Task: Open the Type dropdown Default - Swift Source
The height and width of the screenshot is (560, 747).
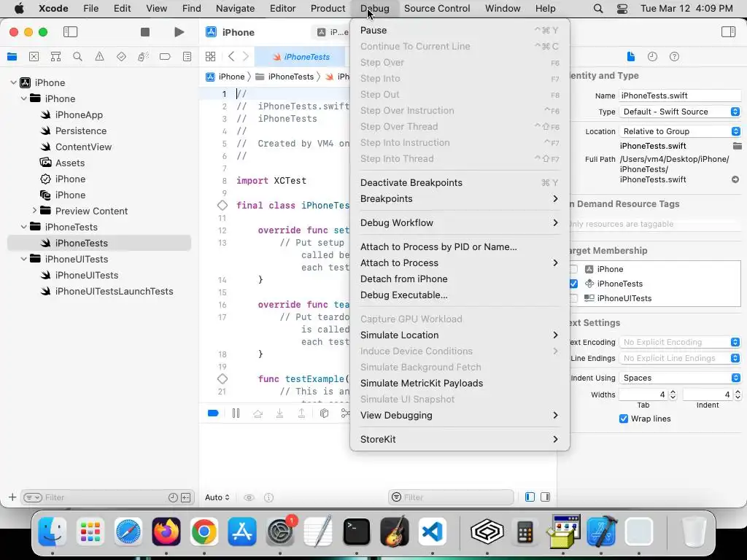Action: tap(681, 112)
